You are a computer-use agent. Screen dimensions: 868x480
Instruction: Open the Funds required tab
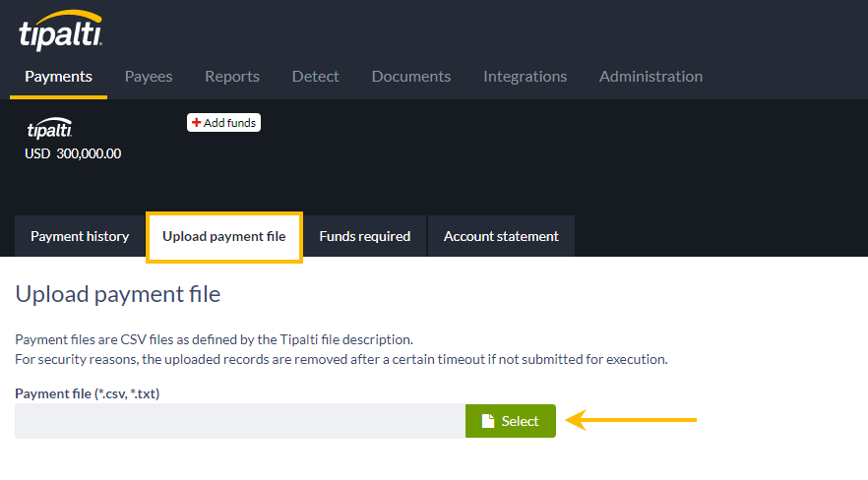coord(364,236)
